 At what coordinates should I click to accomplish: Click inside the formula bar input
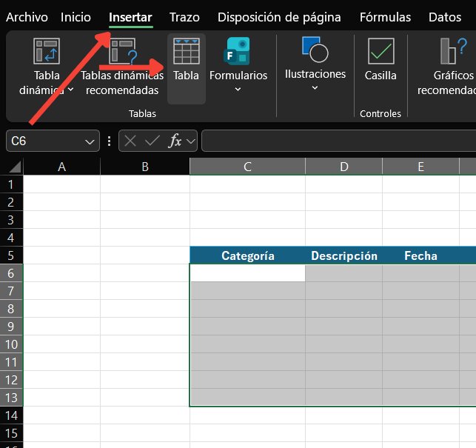pyautogui.click(x=337, y=141)
